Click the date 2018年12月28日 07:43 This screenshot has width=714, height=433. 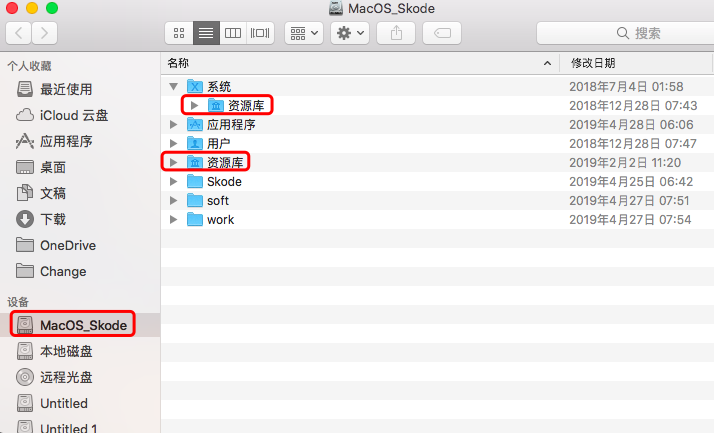(633, 106)
